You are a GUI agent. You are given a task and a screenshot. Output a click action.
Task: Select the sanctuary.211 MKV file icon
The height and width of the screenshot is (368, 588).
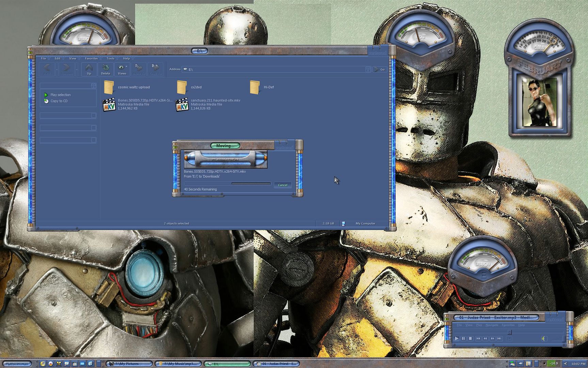pyautogui.click(x=182, y=105)
